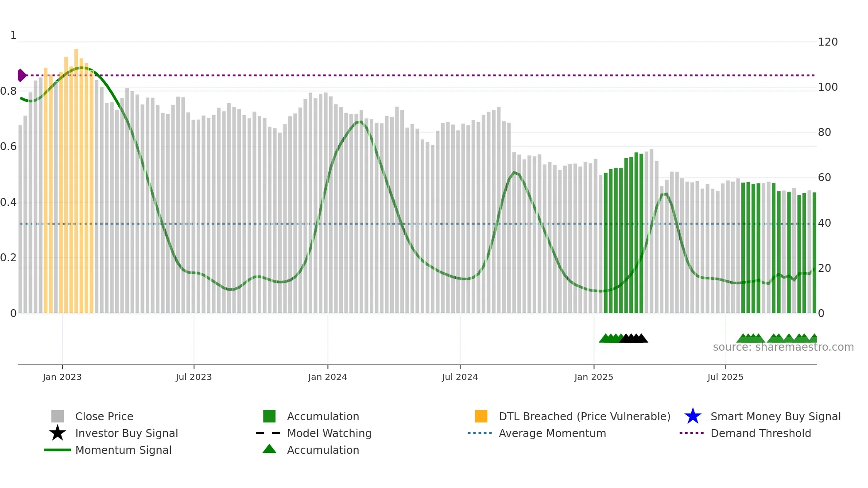Click the green Momentum Signal line icon
This screenshot has height=488, width=868.
click(x=58, y=450)
